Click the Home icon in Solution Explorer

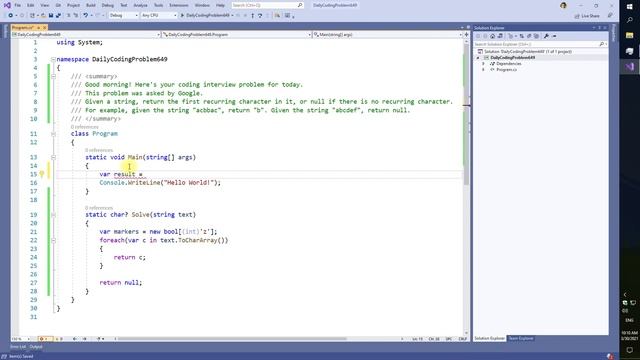[x=493, y=36]
